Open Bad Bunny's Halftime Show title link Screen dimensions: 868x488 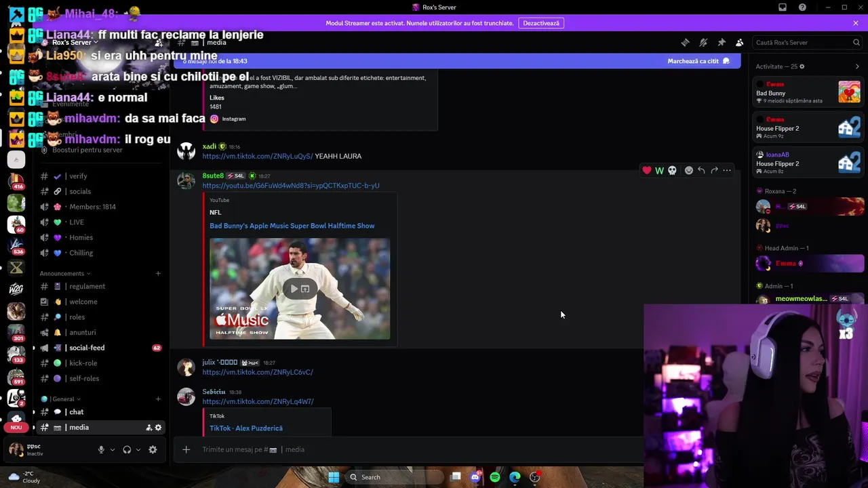(292, 226)
